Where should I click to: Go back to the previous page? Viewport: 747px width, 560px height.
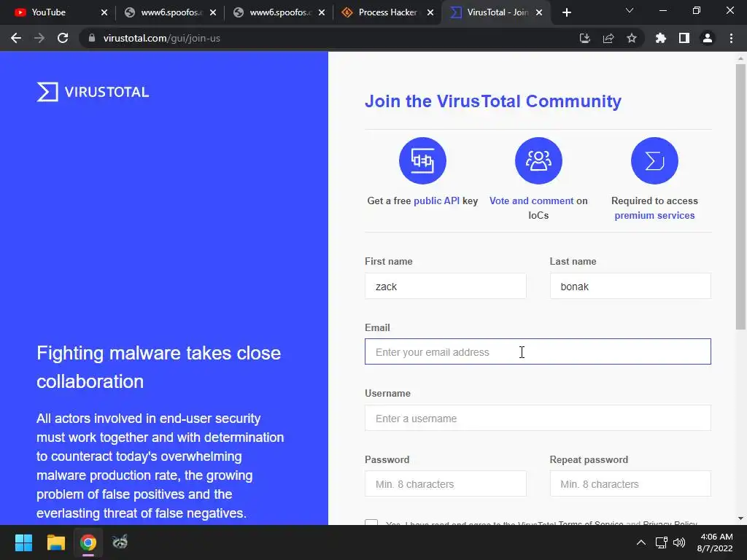click(16, 38)
